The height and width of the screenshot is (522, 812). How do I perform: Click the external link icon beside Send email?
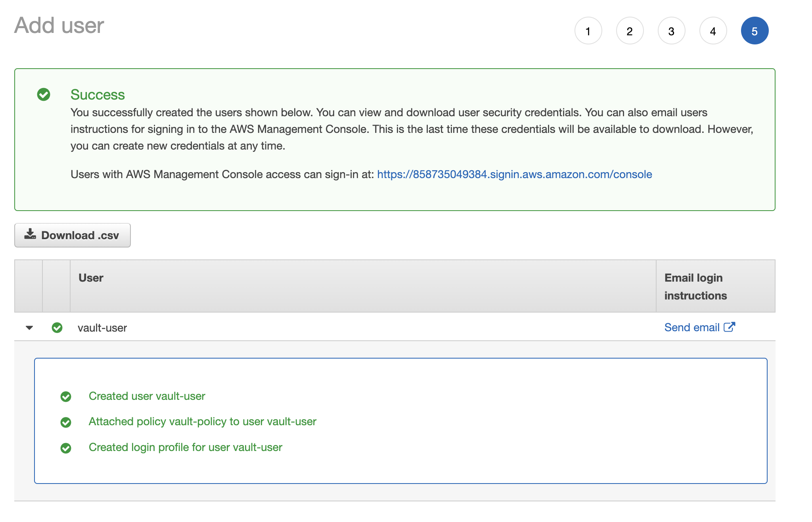point(729,327)
